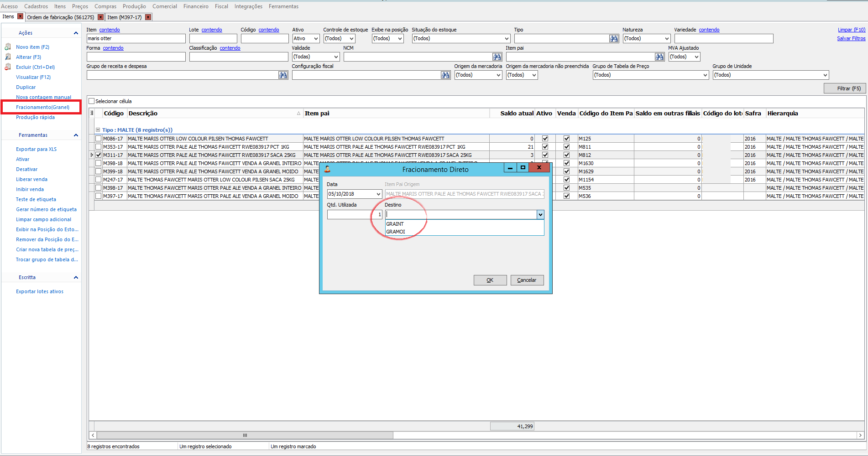The width and height of the screenshot is (868, 456).
Task: Collapse the Ferramentas panel section
Action: point(76,135)
